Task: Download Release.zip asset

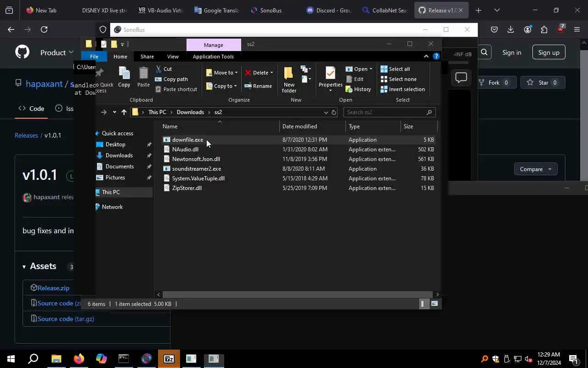Action: pos(53,288)
